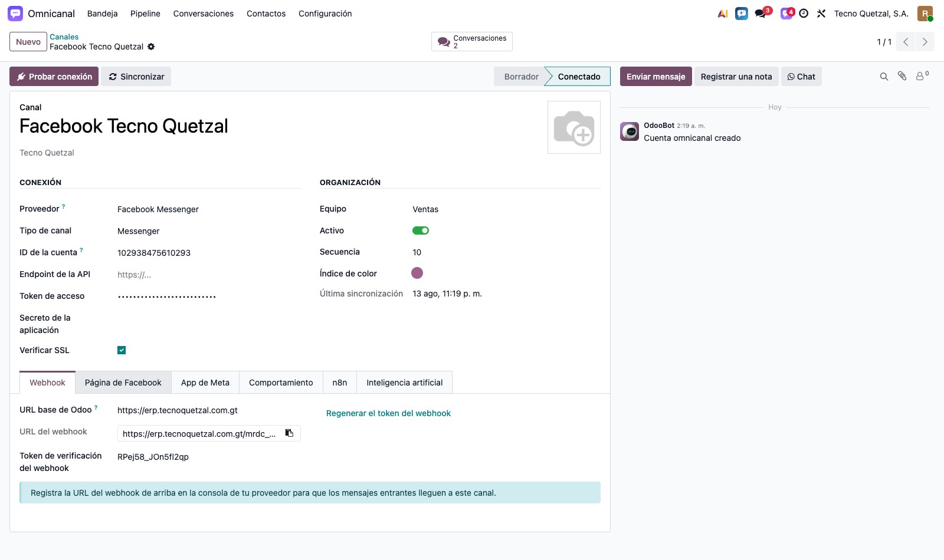The width and height of the screenshot is (944, 560).
Task: Edit the URL base de Odoo field
Action: click(x=209, y=410)
